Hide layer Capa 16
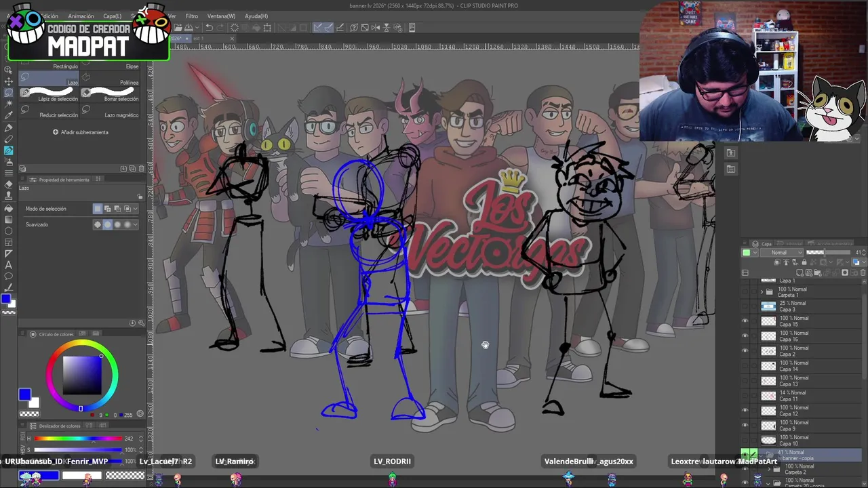This screenshot has height=488, width=868. point(745,336)
